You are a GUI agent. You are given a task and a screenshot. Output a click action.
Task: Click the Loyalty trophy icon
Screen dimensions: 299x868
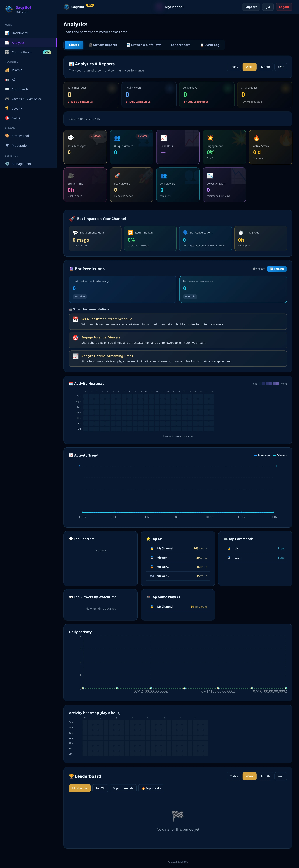7,108
